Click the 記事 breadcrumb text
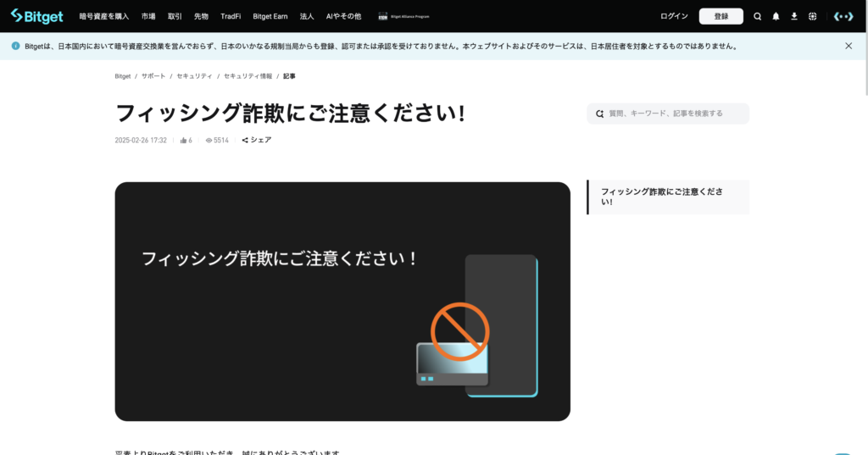Screen dimensions: 868x455 pos(290,76)
